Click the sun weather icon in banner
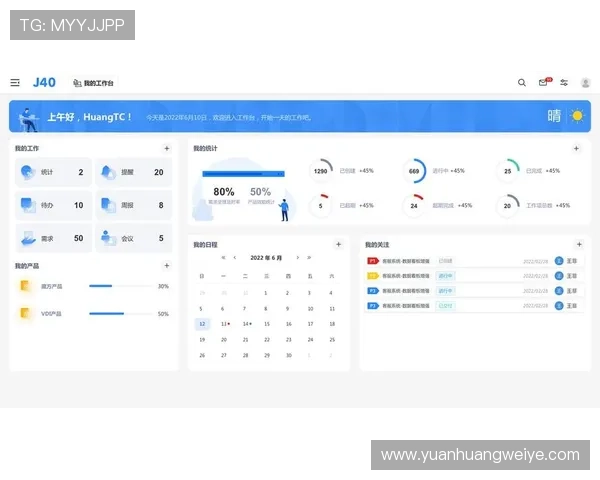This screenshot has height=480, width=600. 576,116
